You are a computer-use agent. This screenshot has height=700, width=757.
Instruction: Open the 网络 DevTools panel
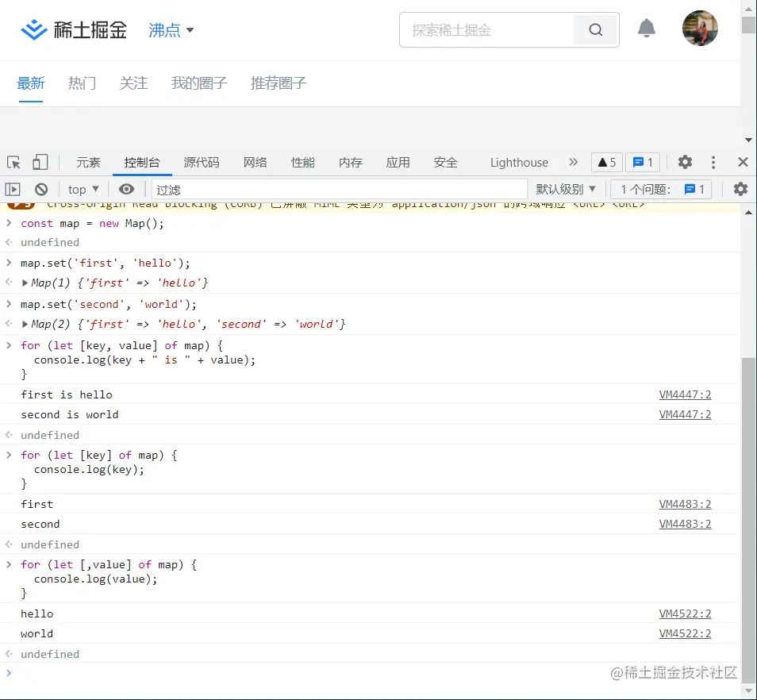tap(256, 162)
